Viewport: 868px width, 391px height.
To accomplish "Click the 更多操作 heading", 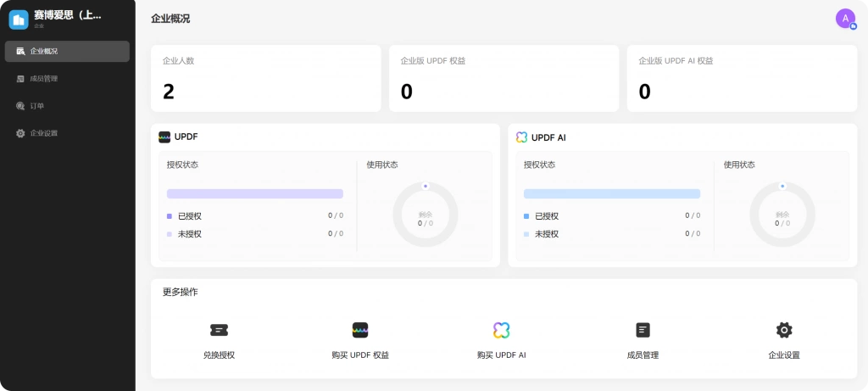I will 180,292.
